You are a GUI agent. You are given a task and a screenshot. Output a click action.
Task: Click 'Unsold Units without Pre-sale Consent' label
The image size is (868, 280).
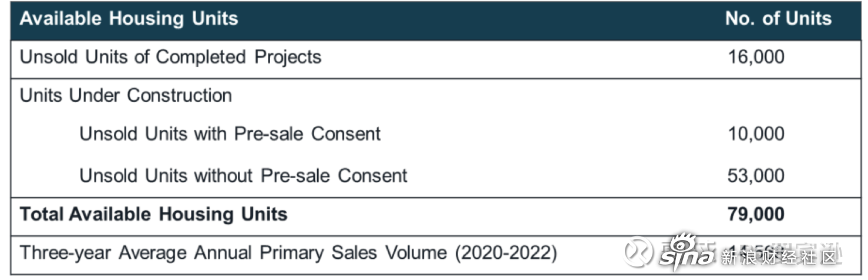tap(244, 176)
